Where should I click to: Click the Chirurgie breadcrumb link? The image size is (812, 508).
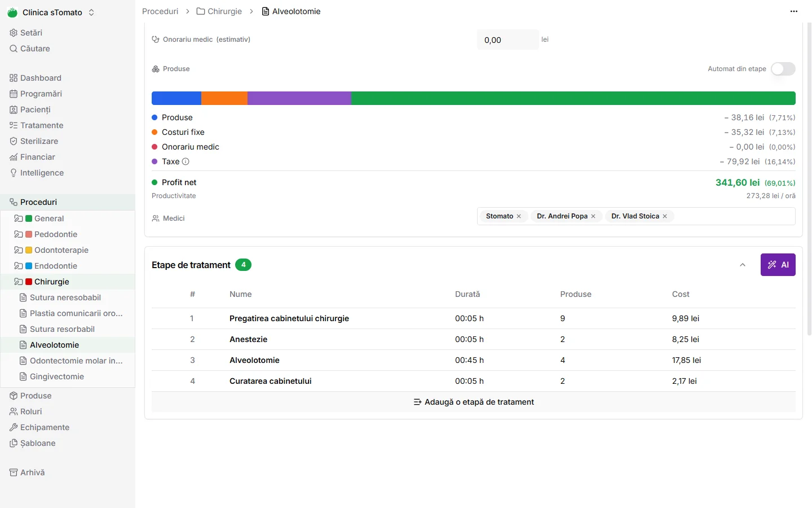(x=219, y=11)
